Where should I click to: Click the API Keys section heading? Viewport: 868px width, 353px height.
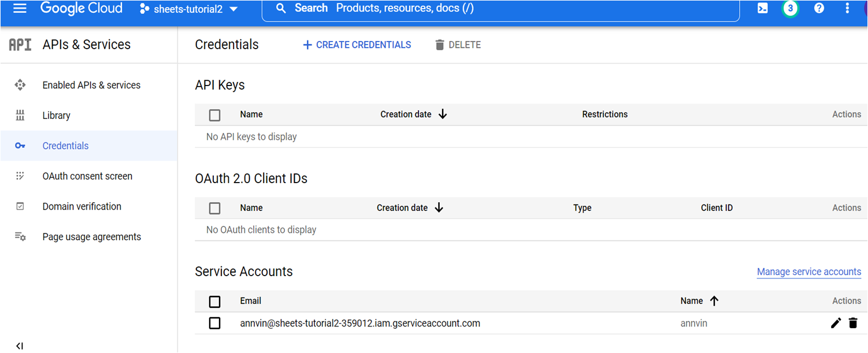tap(220, 85)
